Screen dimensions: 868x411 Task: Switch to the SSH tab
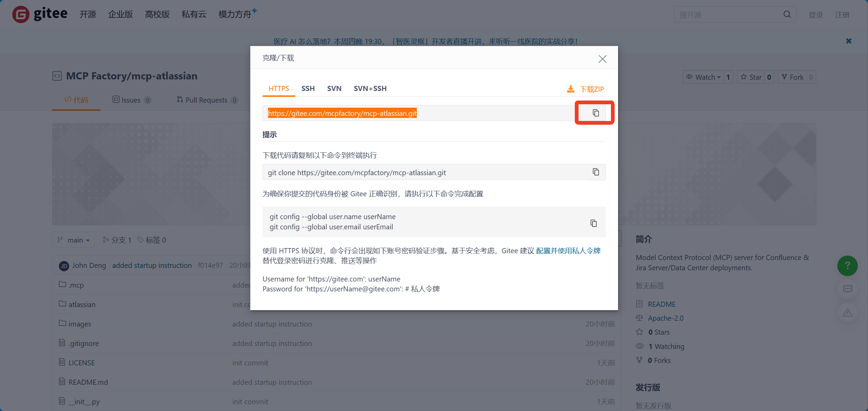(308, 89)
